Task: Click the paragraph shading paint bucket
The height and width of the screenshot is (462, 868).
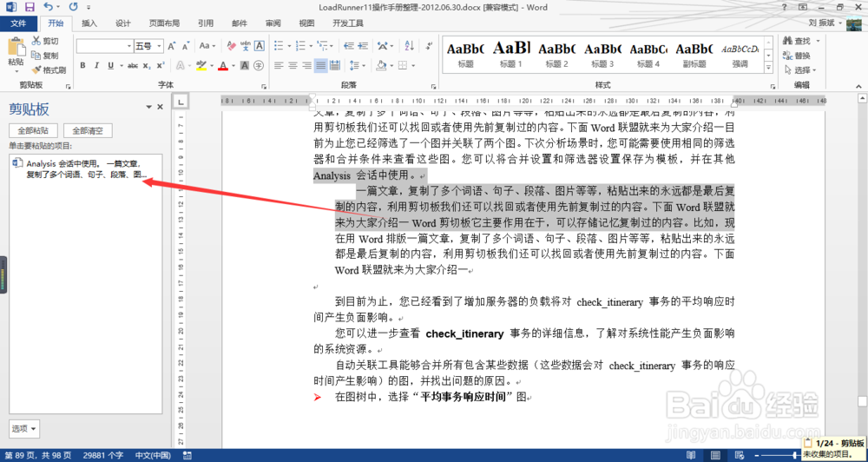Action: point(381,65)
